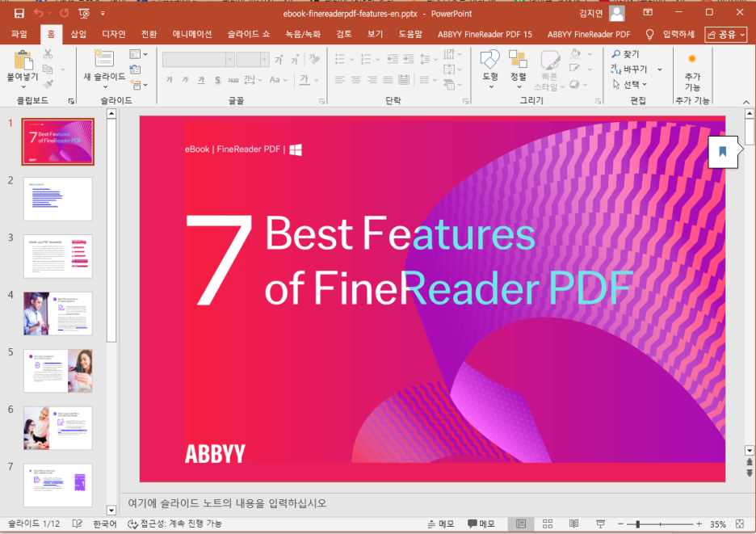Switch to Slide Sorter view in the status bar
The image size is (756, 534).
coord(548,523)
